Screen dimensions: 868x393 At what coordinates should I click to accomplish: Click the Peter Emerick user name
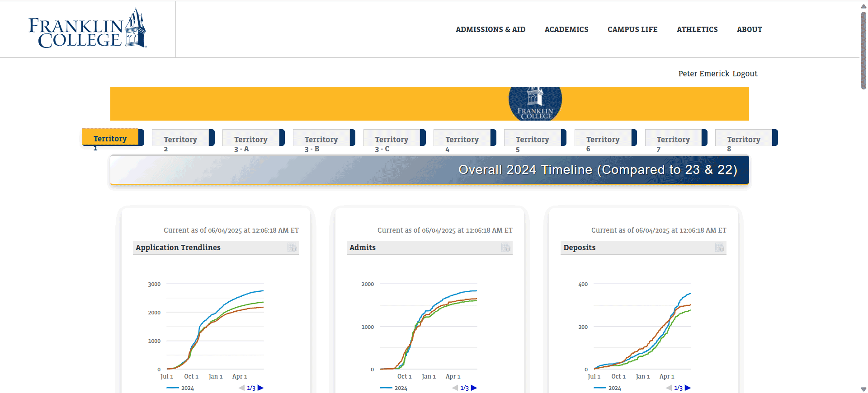coord(704,74)
